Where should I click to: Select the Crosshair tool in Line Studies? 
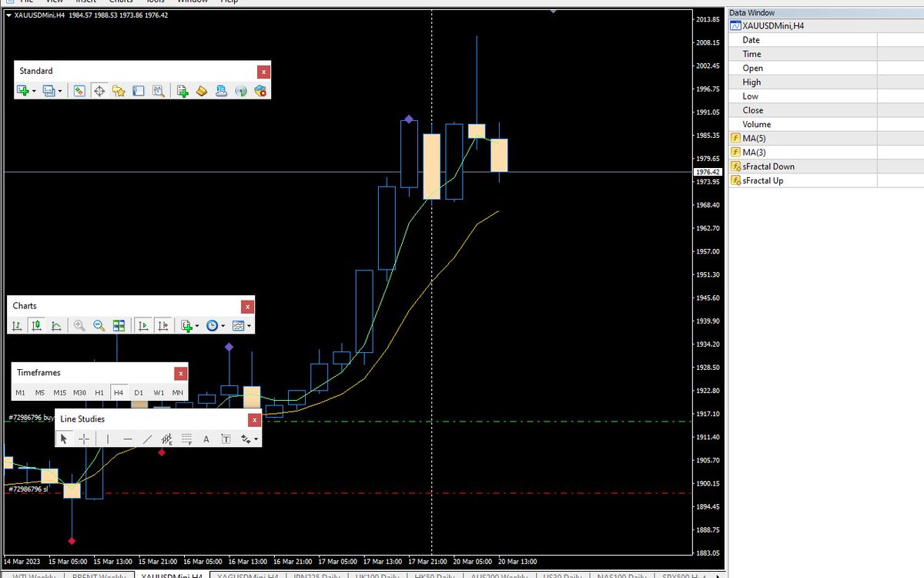coord(85,439)
